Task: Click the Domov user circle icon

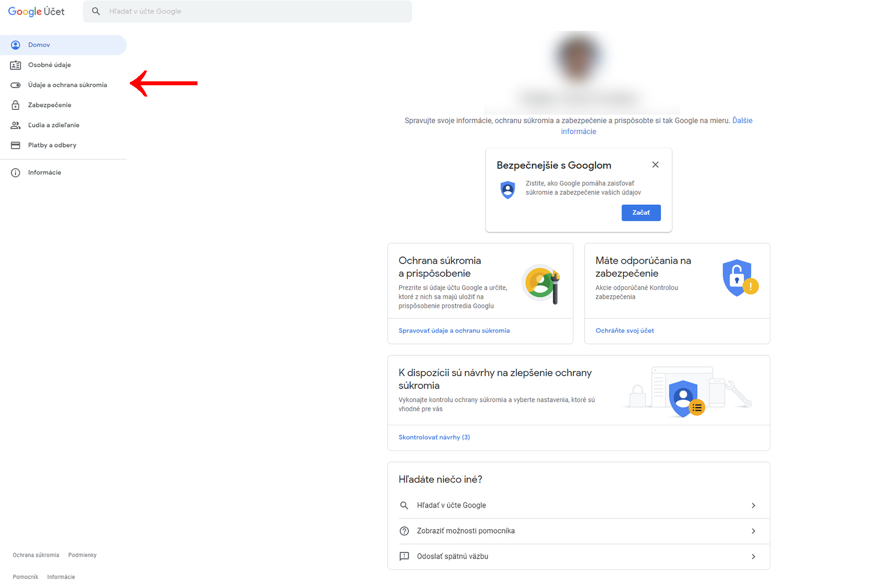Action: click(16, 45)
